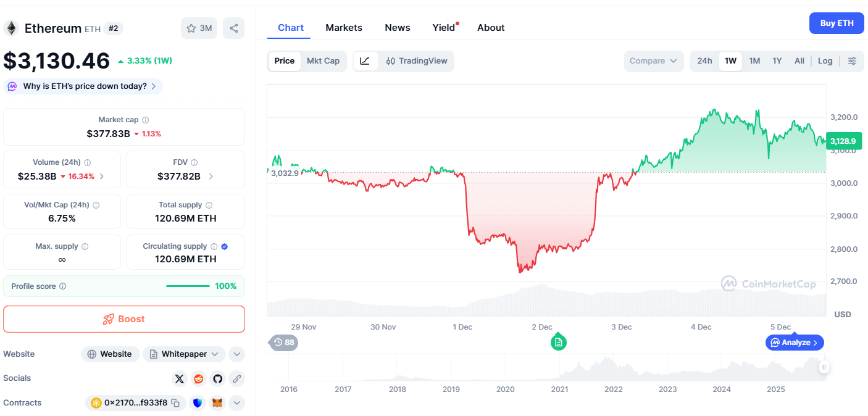868x416 pixels.
Task: Click the green document marker on timeline
Action: [558, 342]
